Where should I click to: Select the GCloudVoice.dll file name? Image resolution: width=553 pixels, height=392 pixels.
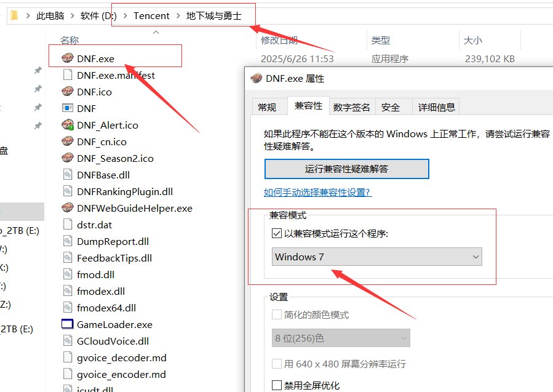[x=113, y=341]
